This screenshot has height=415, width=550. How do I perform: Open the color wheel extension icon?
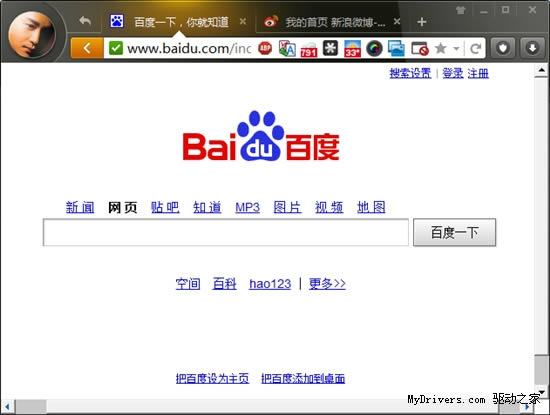coord(374,48)
